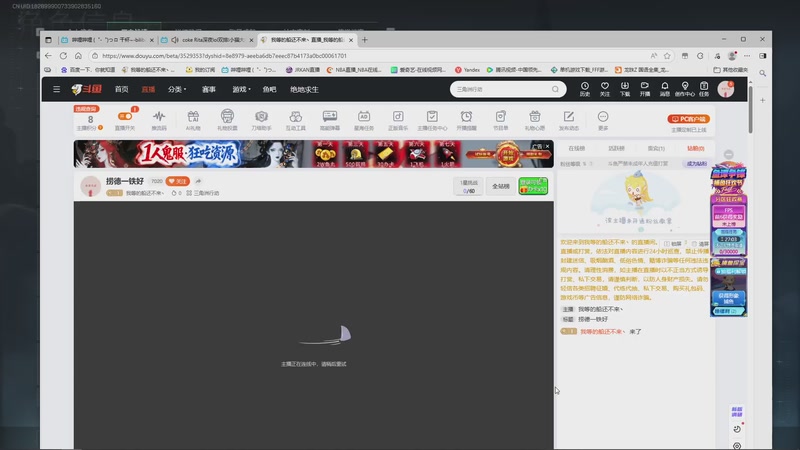
Task: Open the 创作中心 icon
Action: [685, 89]
